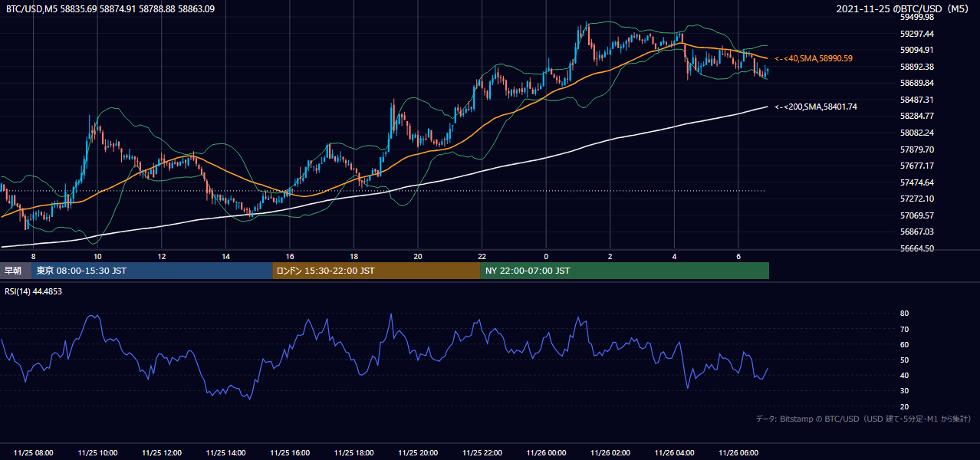
Task: Click the ロンドン 15:30-22:00 JST session bar
Action: point(377,271)
